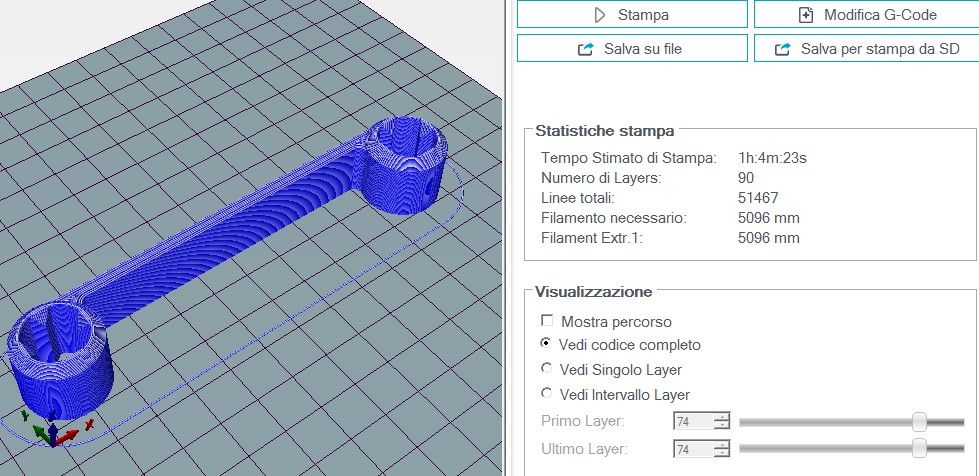Enable the Mostra percorso checkbox
The image size is (979, 476).
point(547,322)
